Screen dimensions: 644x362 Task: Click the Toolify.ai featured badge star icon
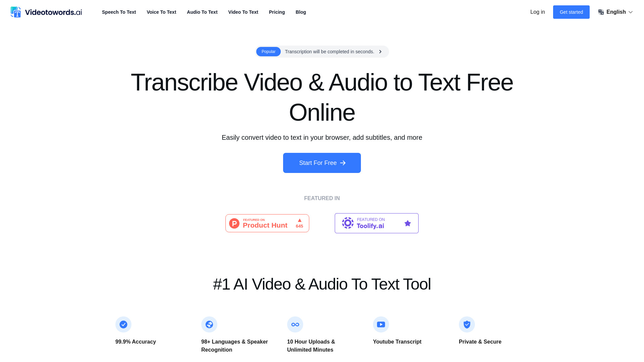click(408, 223)
